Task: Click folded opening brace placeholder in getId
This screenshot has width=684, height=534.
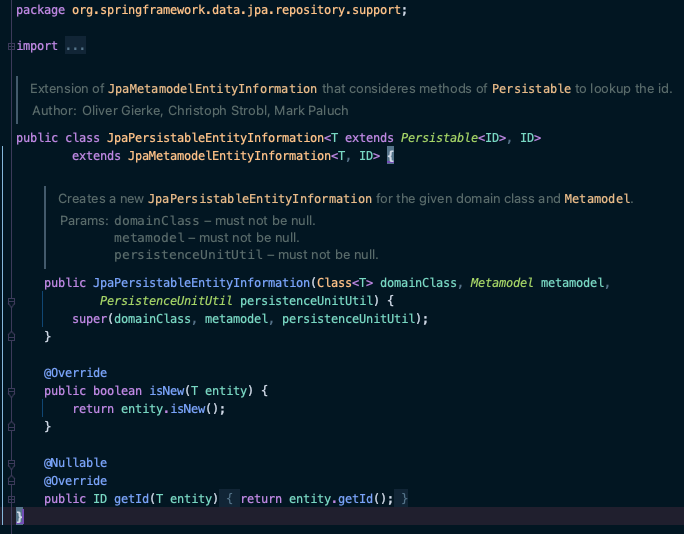Action: pos(229,499)
